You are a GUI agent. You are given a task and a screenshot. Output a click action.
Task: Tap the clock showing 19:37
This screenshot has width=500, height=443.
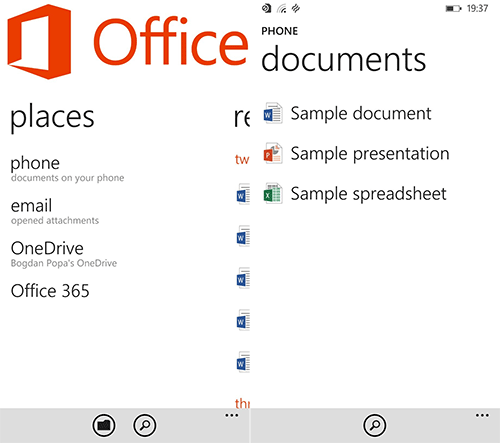coord(477,8)
